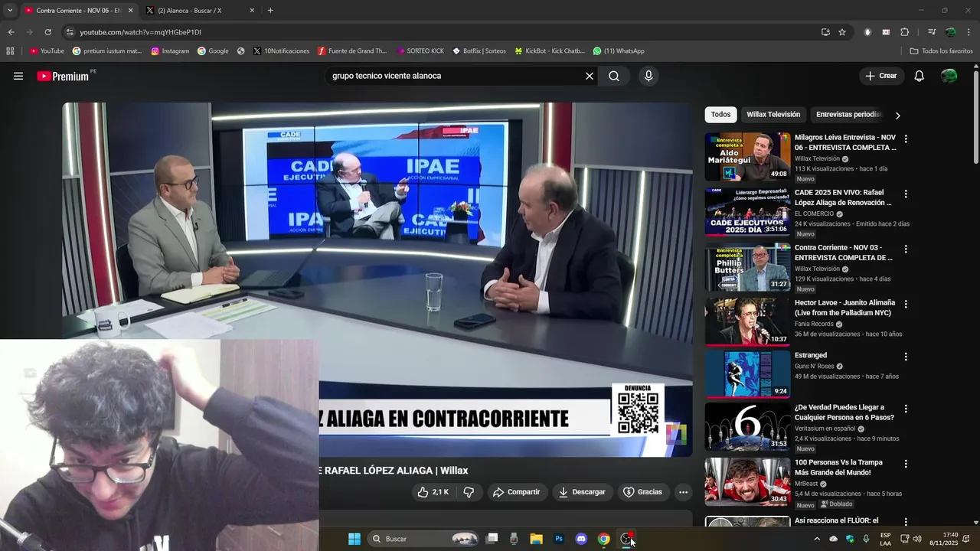Open options for Estranged video

click(x=906, y=357)
